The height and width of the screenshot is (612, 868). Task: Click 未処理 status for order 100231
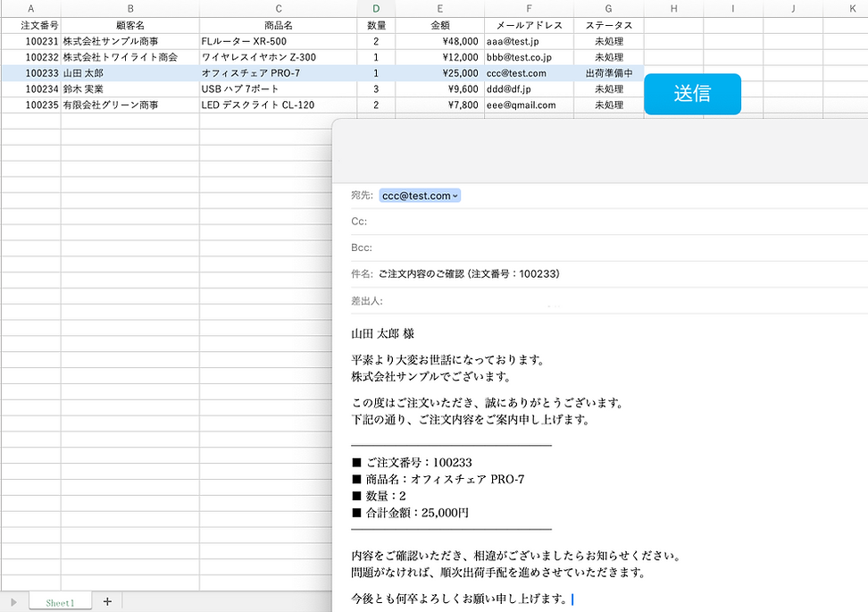click(609, 41)
